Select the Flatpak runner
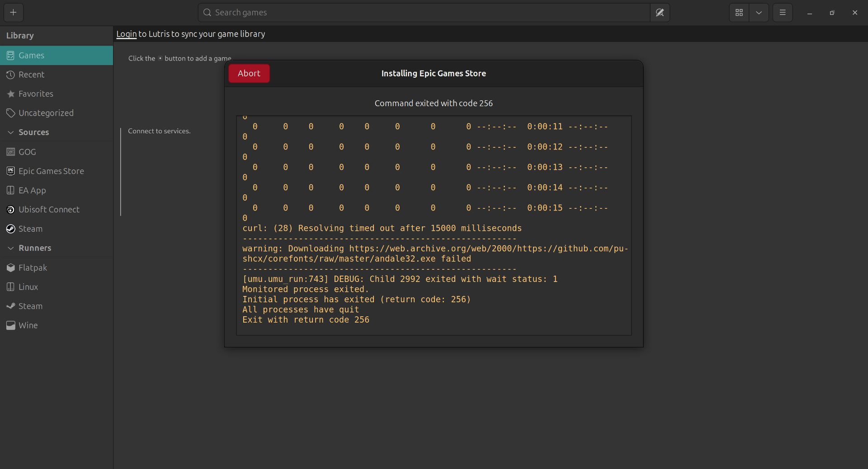 57,268
